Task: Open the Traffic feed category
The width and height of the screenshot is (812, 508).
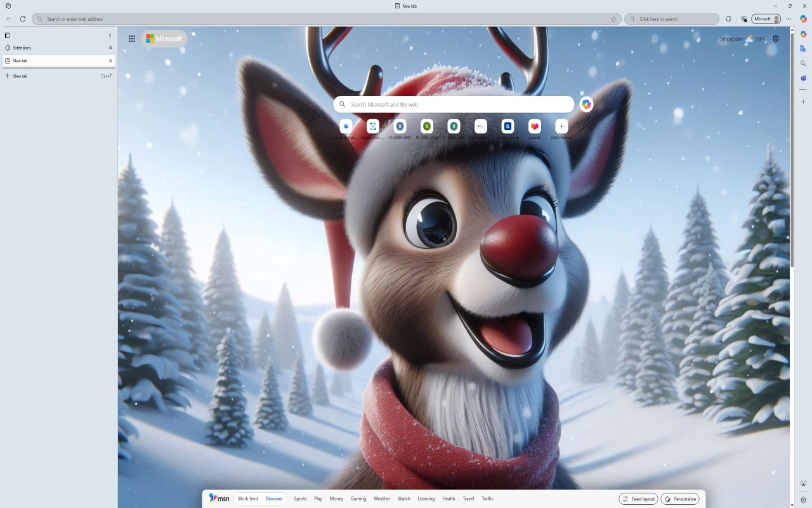Action: (487, 499)
